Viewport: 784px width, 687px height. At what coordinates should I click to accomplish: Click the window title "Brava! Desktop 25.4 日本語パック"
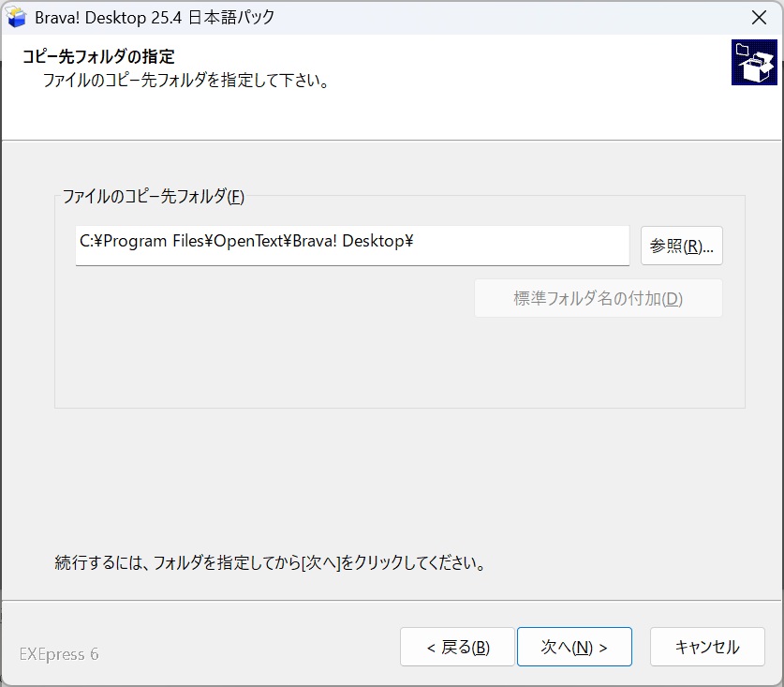click(155, 17)
